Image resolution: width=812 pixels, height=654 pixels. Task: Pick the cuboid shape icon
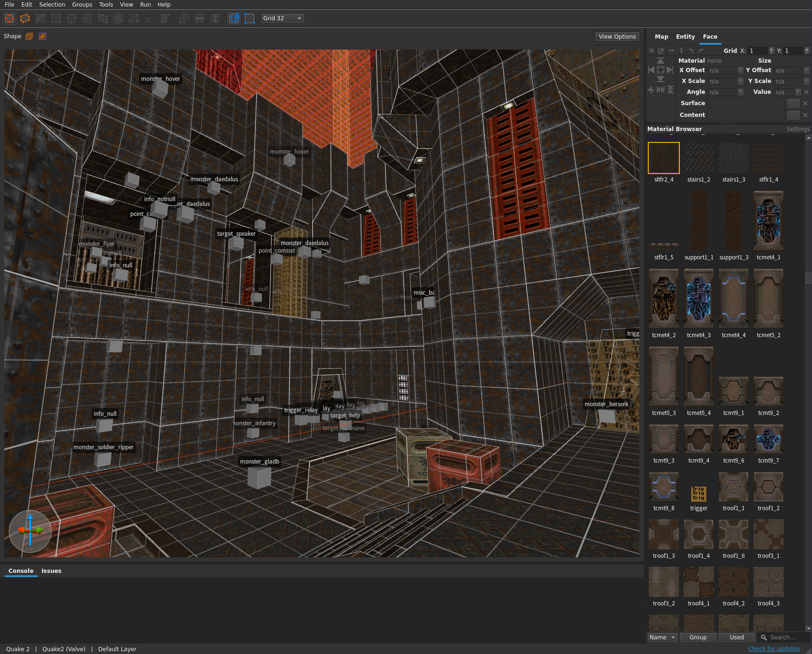[29, 36]
